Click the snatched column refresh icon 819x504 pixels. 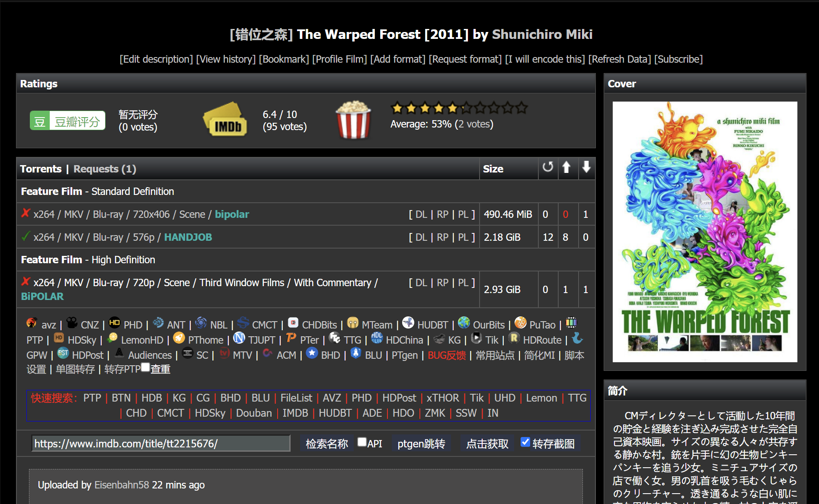coord(548,167)
